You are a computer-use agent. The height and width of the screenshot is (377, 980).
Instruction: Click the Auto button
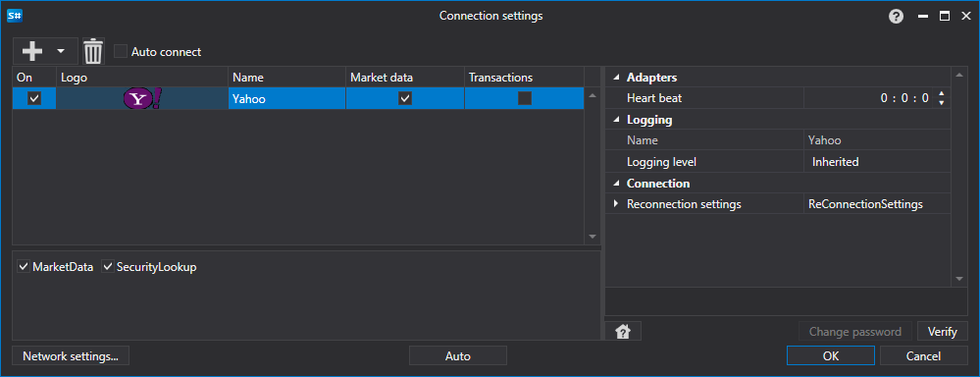(457, 356)
